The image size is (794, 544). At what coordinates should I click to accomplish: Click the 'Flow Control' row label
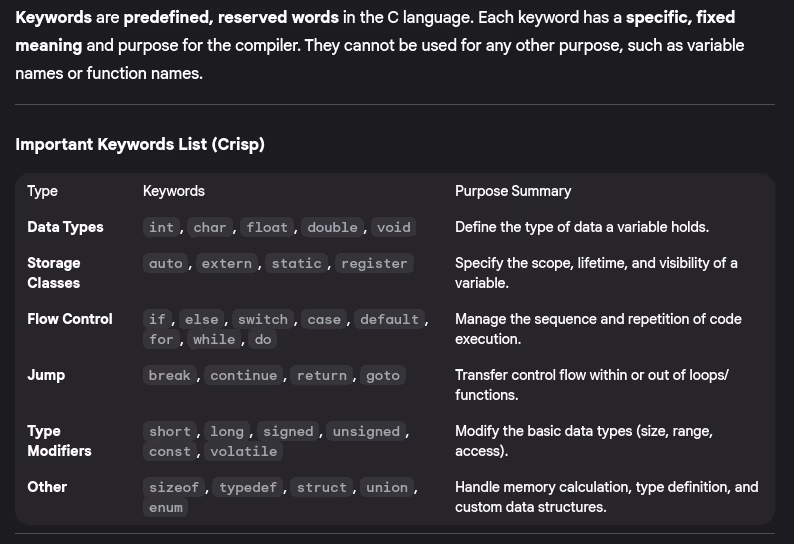coord(70,319)
